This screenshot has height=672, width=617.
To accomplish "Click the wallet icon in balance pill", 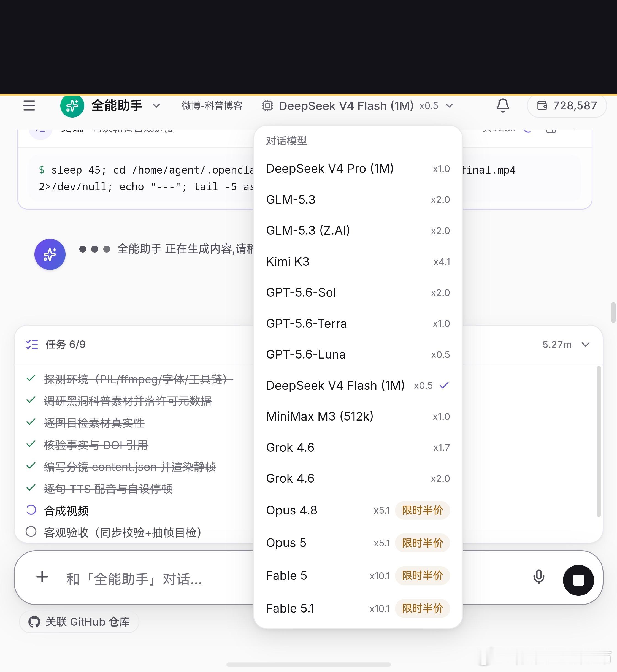I will point(542,105).
